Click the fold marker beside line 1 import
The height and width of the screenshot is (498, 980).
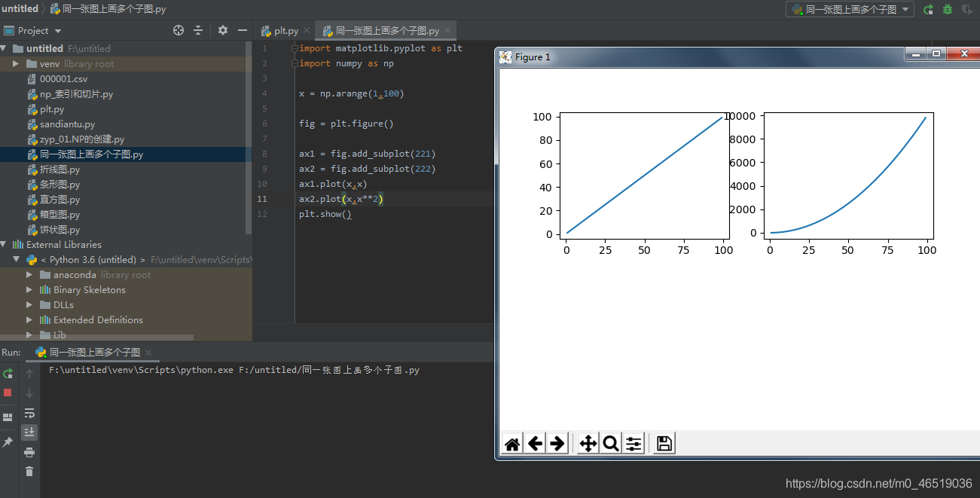[295, 48]
